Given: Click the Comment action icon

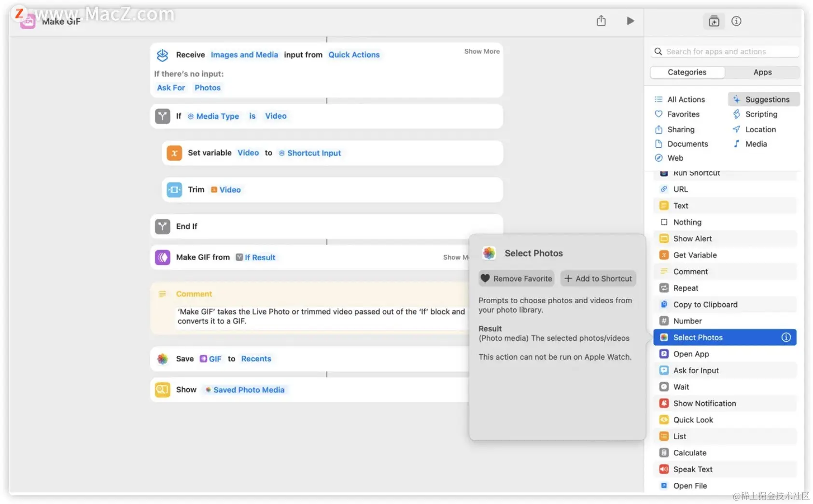Looking at the screenshot, I should point(163,294).
